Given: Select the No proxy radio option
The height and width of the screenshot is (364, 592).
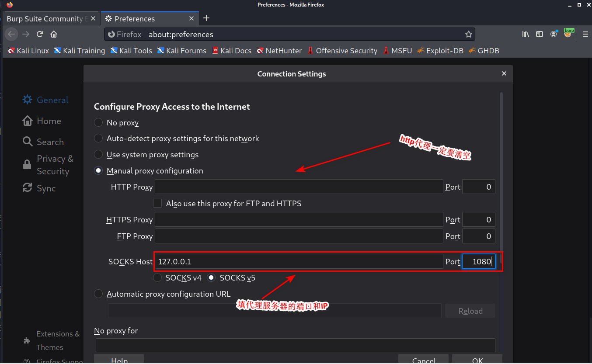Looking at the screenshot, I should 99,123.
